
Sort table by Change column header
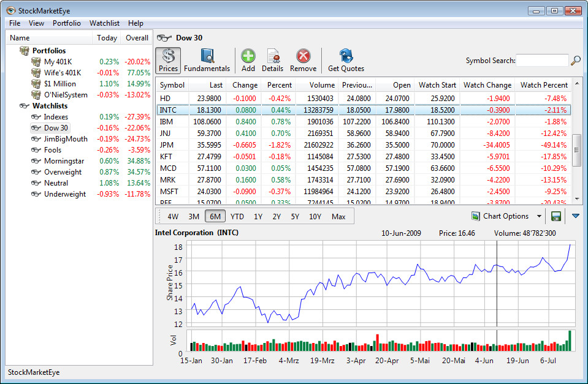244,85
